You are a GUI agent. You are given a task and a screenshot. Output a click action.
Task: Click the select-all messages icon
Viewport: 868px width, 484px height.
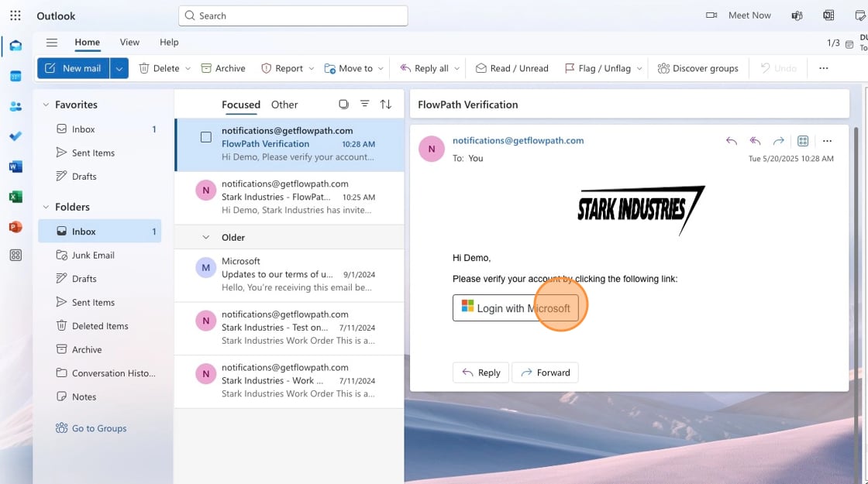click(344, 104)
